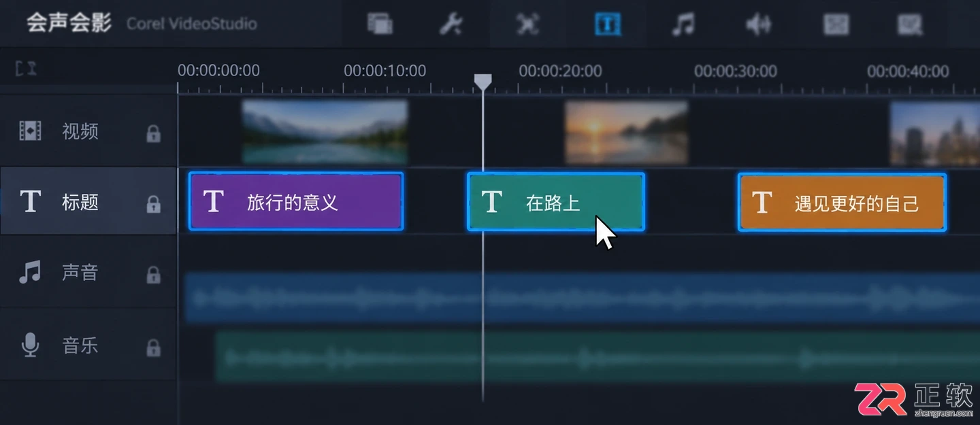Select the 标题 track T icon
Viewport: 980px width, 425px height.
[x=30, y=202]
